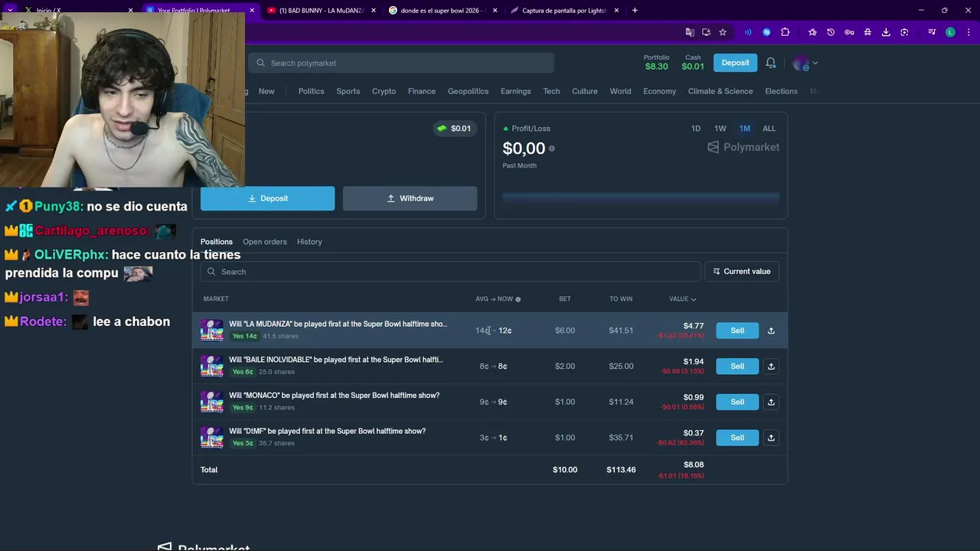Click the $0.01 cash badge in balance card
This screenshot has height=551, width=980.
point(454,129)
